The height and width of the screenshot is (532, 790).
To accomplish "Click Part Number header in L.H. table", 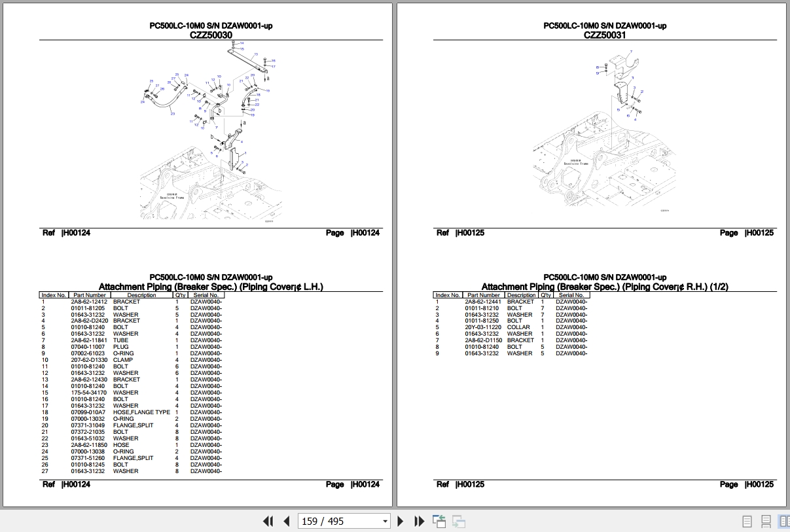I will pyautogui.click(x=89, y=295).
